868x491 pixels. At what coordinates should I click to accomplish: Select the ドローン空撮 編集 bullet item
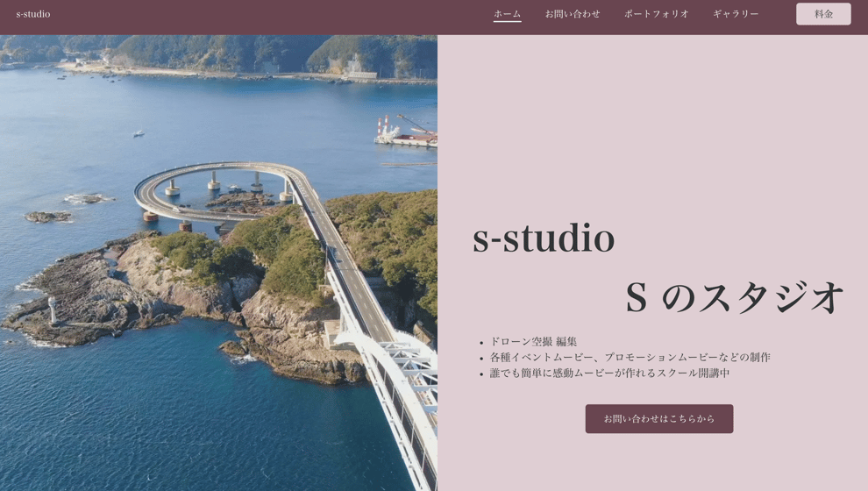coord(534,342)
